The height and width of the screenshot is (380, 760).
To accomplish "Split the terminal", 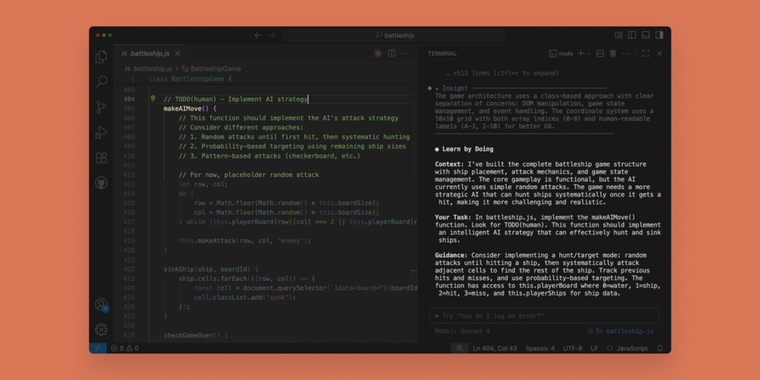I will [600, 54].
